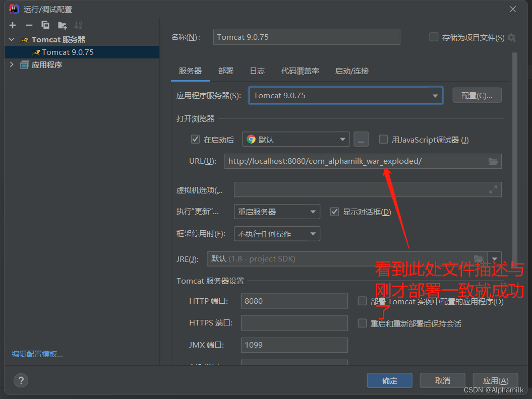Image resolution: width=532 pixels, height=399 pixels.
Task: Expand the VM options field editor
Action: (493, 189)
